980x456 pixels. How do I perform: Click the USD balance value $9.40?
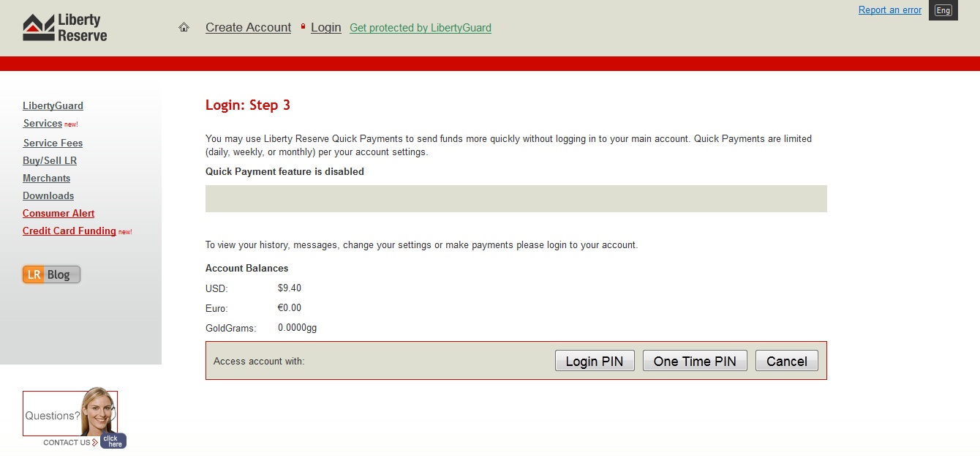(290, 288)
